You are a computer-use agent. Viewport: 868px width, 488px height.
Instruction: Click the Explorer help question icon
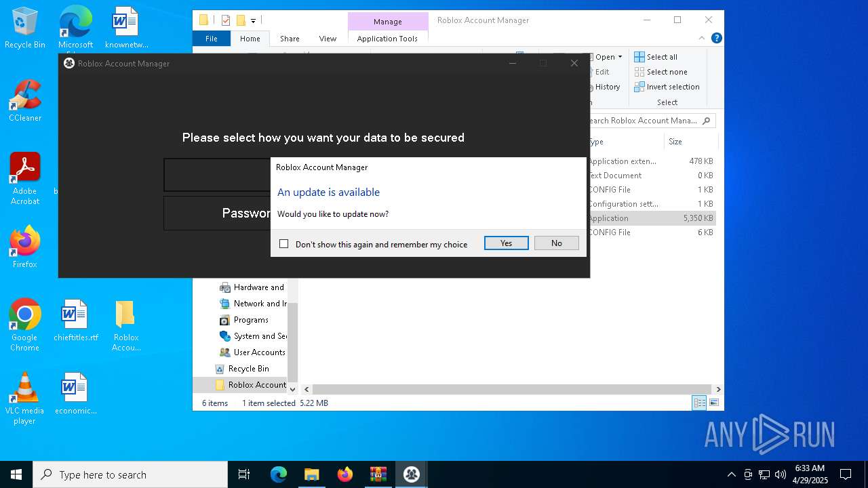[x=717, y=39]
